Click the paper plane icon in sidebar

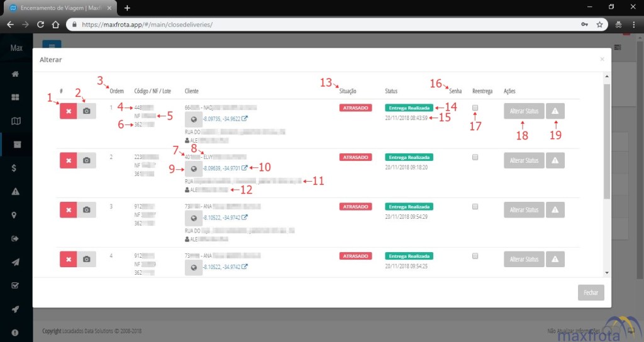tap(16, 262)
